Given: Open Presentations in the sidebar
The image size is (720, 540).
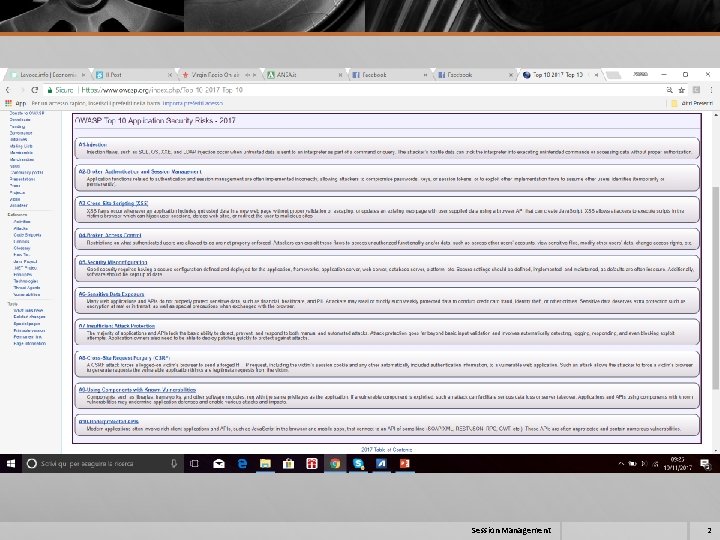Looking at the screenshot, I should [22, 179].
